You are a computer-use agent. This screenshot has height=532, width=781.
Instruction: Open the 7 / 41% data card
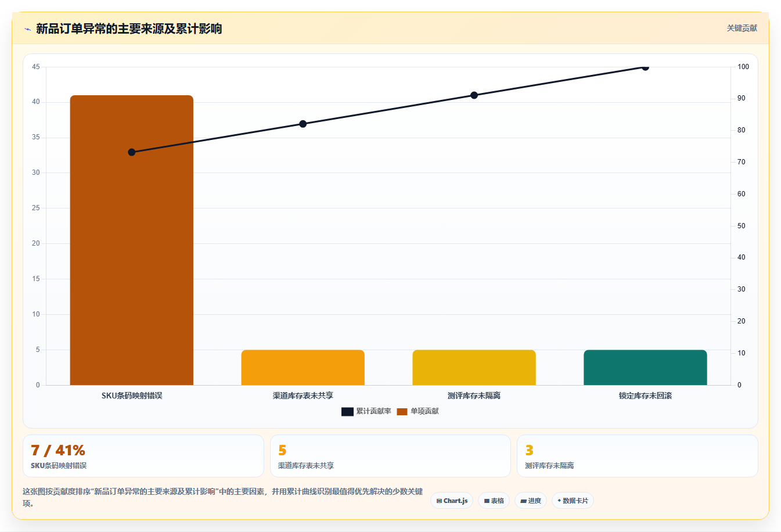point(143,456)
